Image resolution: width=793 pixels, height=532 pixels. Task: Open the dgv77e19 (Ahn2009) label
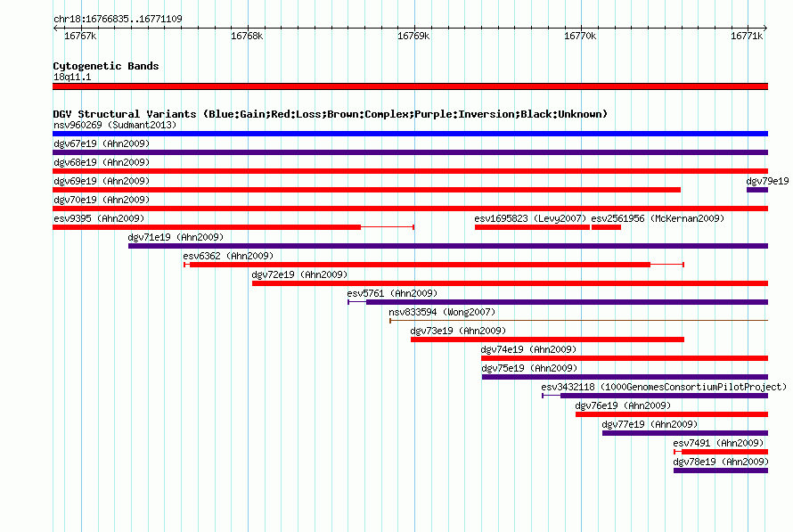pyautogui.click(x=650, y=424)
